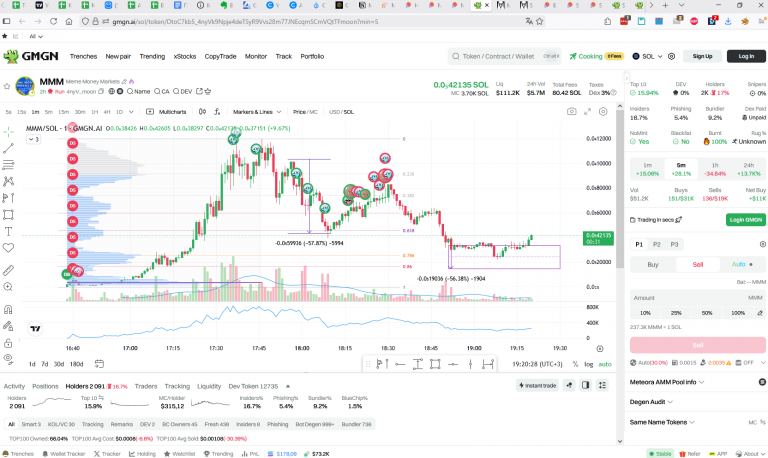Switch to the Liquidity tab
This screenshot has height=458, width=768.
(209, 386)
